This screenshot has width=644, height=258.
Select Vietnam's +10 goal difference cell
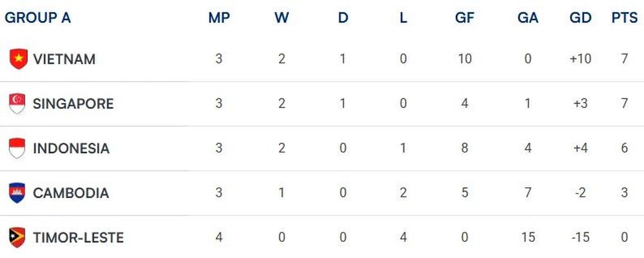coord(580,59)
